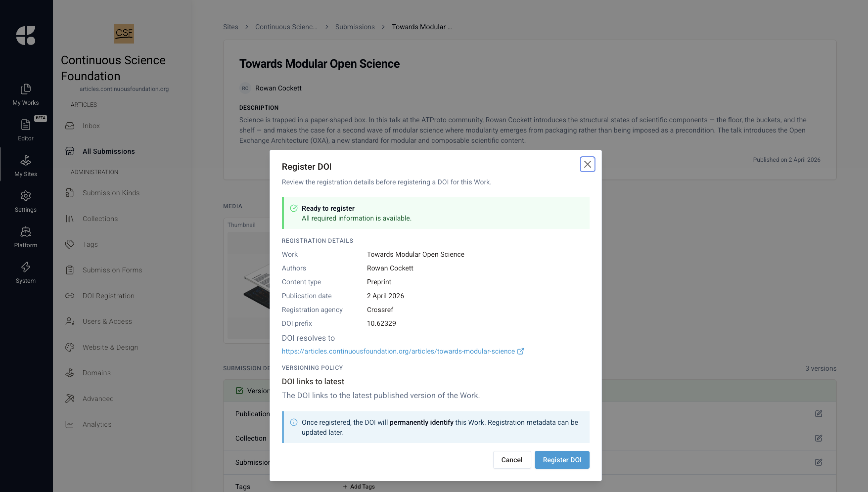Go to My Sites
The height and width of the screenshot is (492, 868).
pos(26,166)
